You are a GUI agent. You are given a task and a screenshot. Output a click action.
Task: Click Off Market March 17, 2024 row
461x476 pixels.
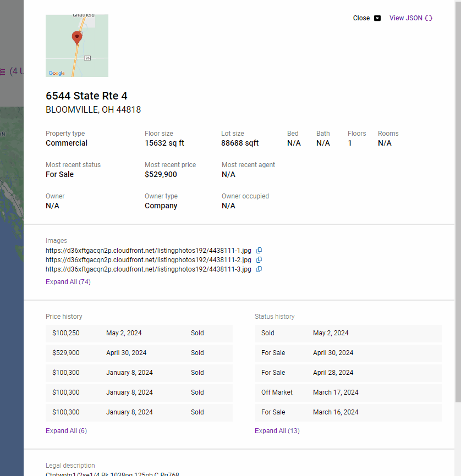click(x=348, y=392)
